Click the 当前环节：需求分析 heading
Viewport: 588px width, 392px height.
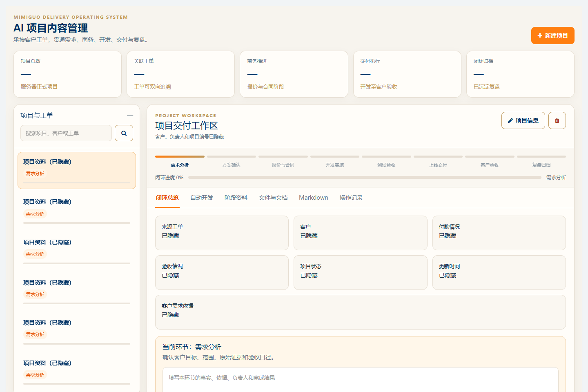coord(192,347)
